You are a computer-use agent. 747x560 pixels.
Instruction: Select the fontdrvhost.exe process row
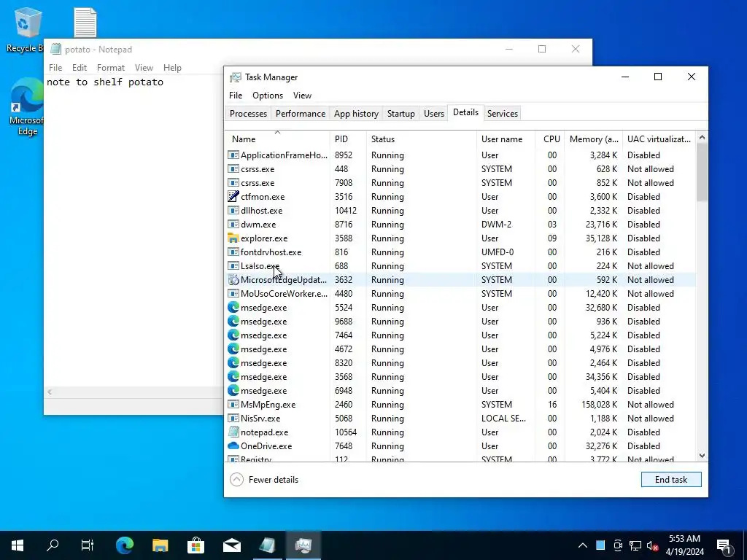pyautogui.click(x=460, y=252)
